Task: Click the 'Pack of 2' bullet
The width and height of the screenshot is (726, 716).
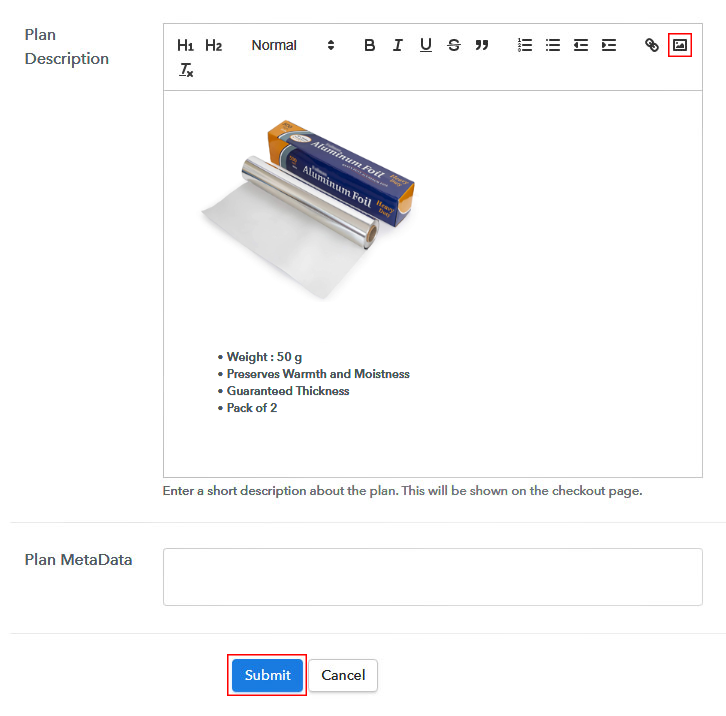Action: [x=251, y=408]
